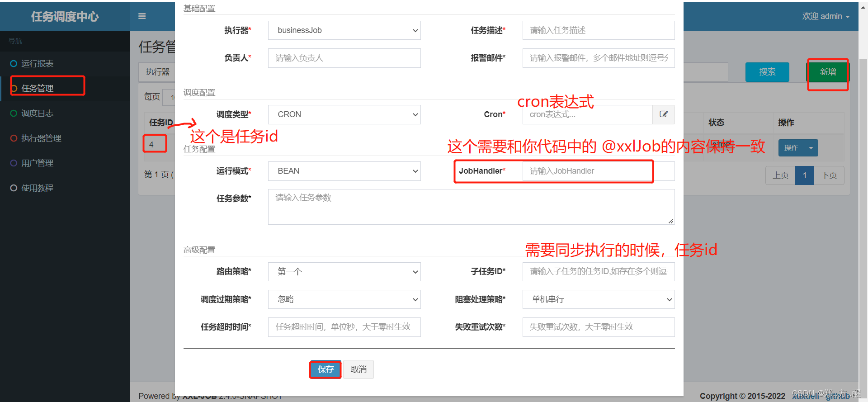The height and width of the screenshot is (402, 868).
Task: Click the 保存 button
Action: coord(325,369)
